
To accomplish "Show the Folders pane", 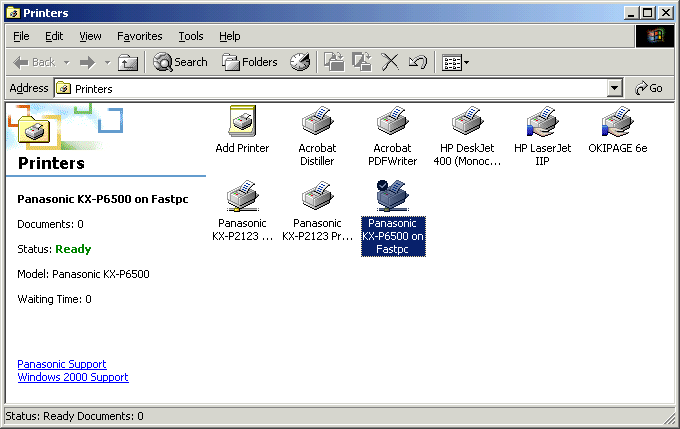I will click(x=249, y=62).
